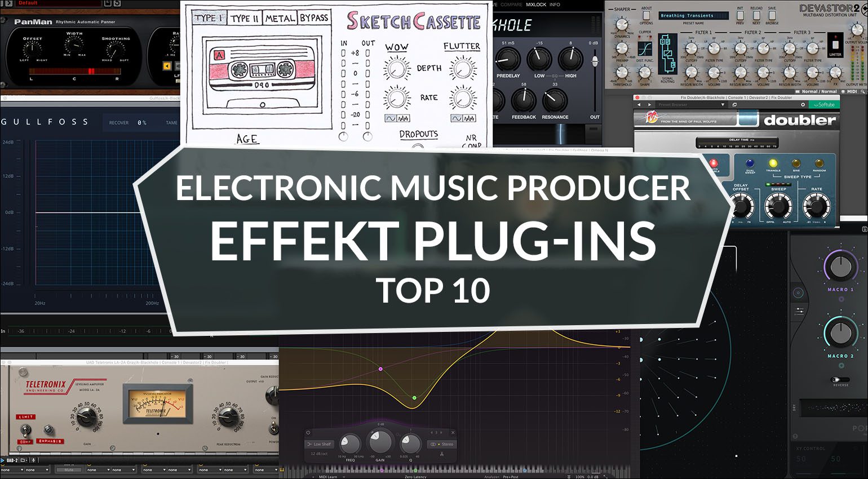
Task: Click the PanMan L-C-R pan meter
Action: point(74,72)
